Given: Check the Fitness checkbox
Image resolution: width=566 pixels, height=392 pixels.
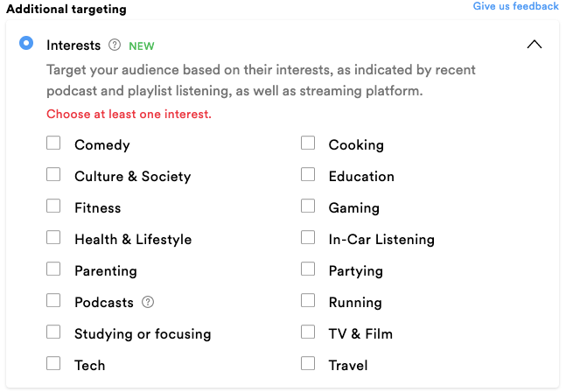Looking at the screenshot, I should (53, 206).
